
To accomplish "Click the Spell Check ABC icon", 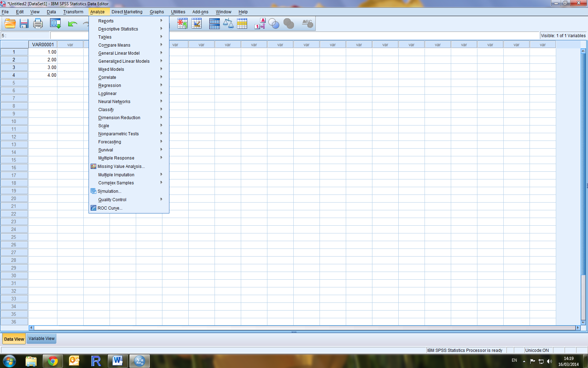I will point(307,23).
